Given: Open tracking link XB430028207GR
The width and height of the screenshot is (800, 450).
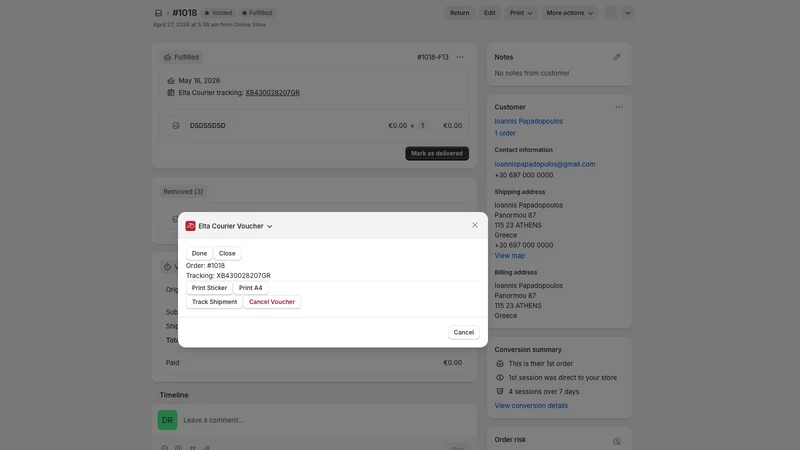Looking at the screenshot, I should pyautogui.click(x=272, y=93).
